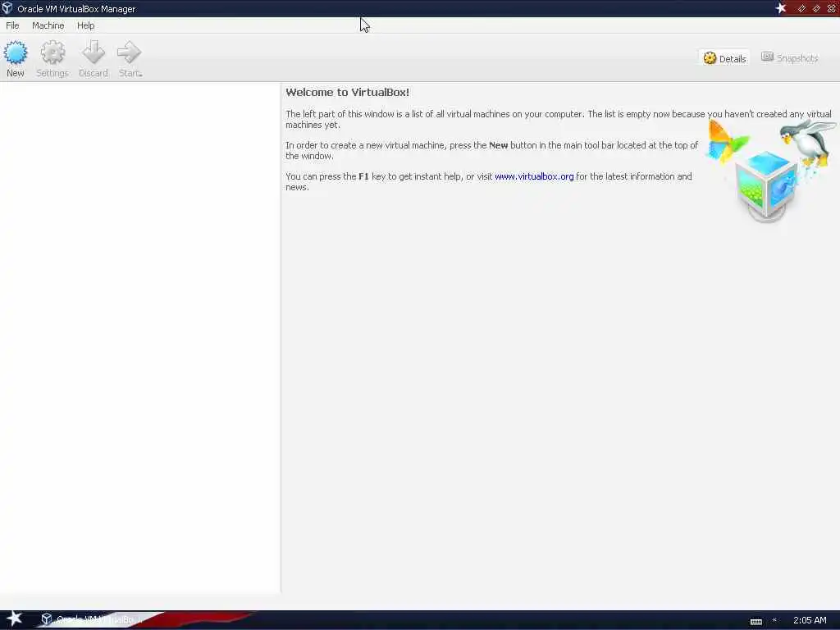The image size is (840, 630).
Task: Close the VirtualBox Manager window
Action: pyautogui.click(x=832, y=8)
